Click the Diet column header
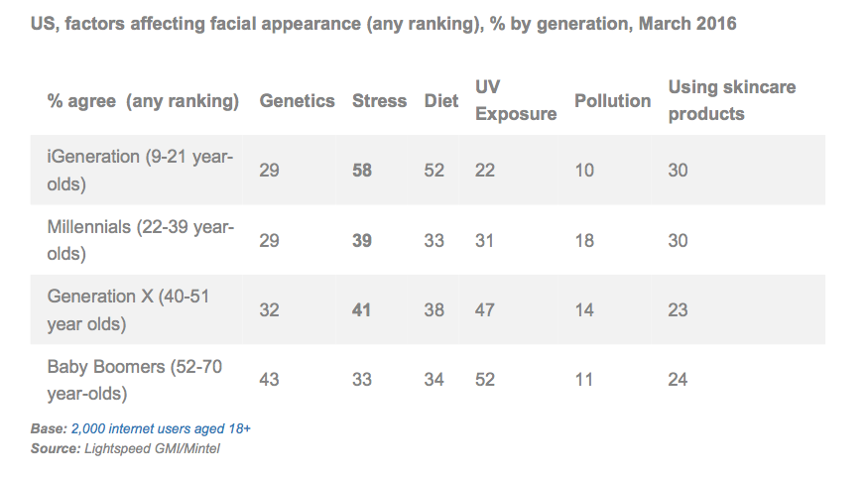 [440, 101]
